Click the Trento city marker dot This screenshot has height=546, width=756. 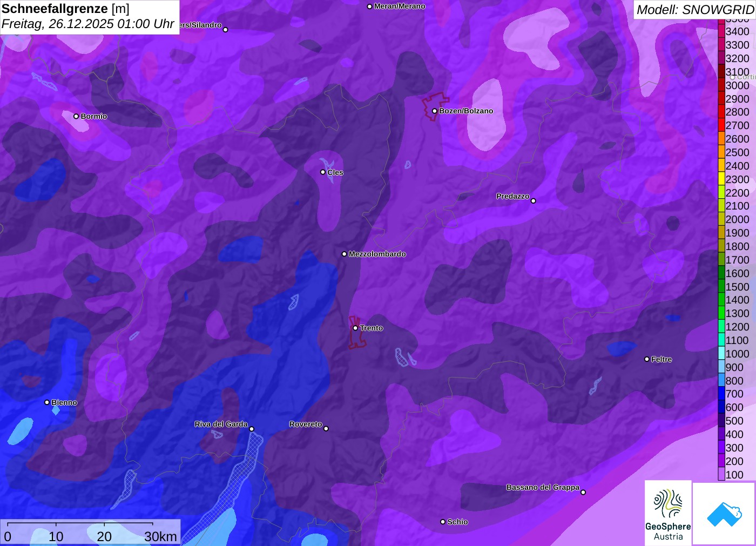tap(355, 328)
